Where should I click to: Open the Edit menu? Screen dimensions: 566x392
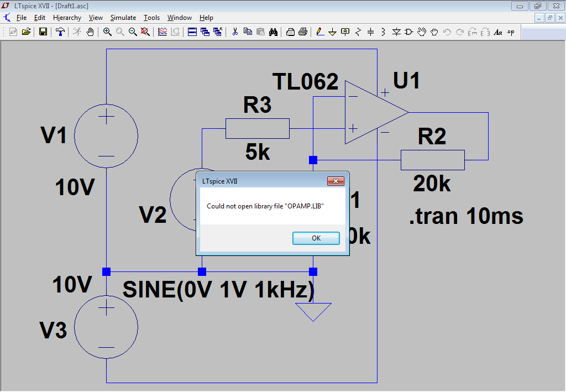[40, 18]
